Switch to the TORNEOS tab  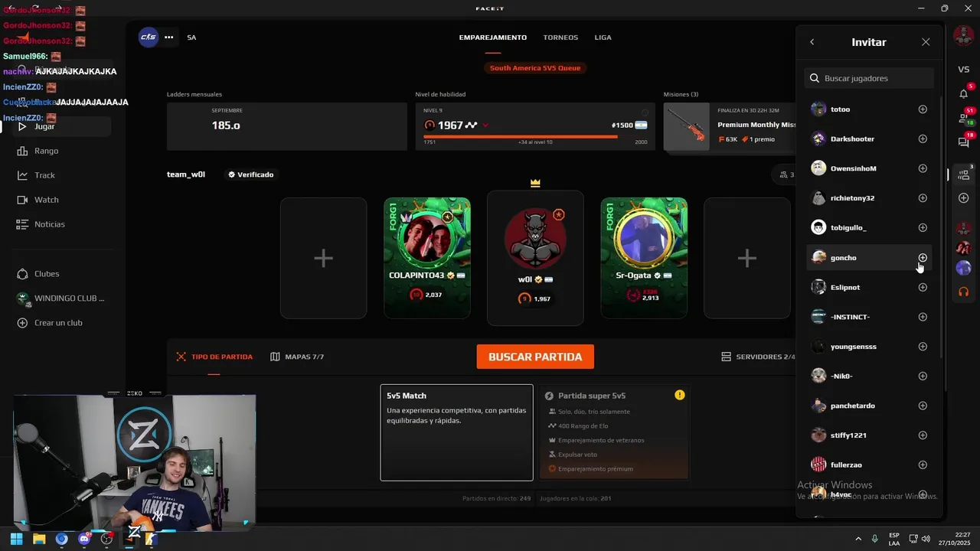pos(560,37)
